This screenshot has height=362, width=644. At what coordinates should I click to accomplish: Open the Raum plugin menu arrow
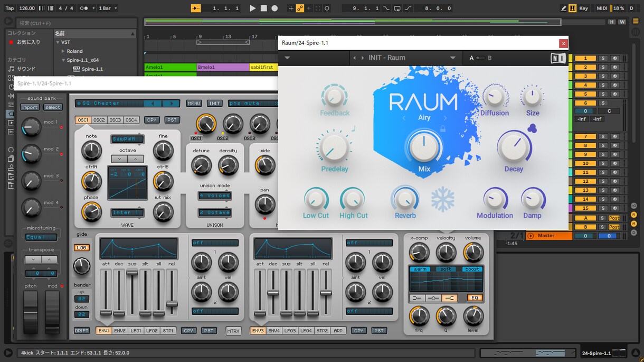287,58
